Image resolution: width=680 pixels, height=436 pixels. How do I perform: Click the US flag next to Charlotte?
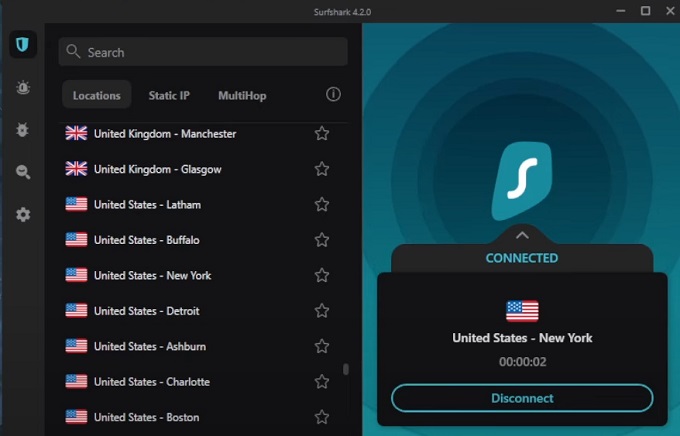click(x=76, y=381)
